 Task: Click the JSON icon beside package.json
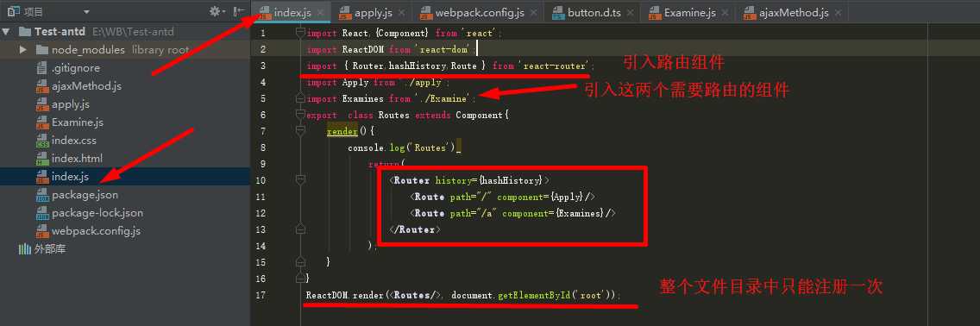[x=42, y=195]
